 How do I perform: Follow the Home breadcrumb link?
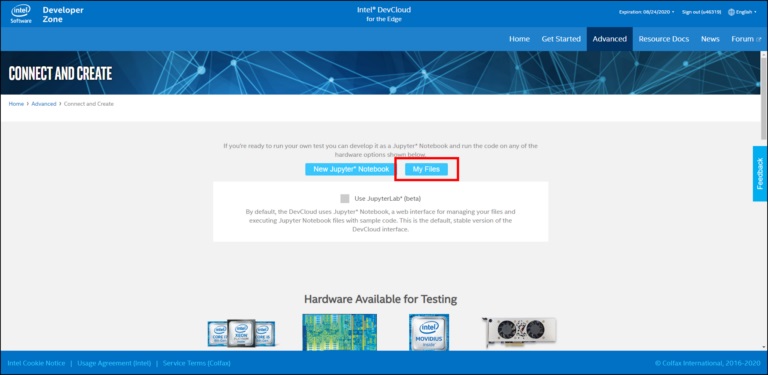point(16,104)
